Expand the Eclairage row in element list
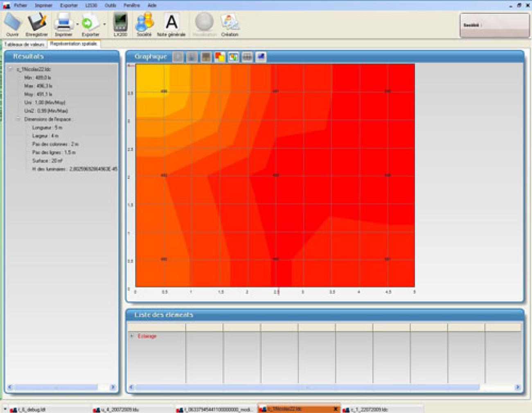Viewport: 532px width, 413px height. [x=132, y=336]
